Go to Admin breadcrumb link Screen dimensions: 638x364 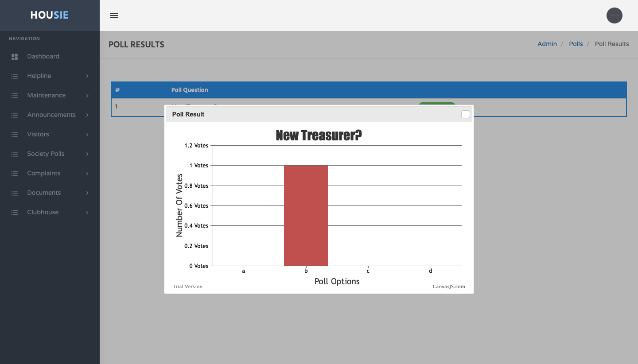pos(547,44)
